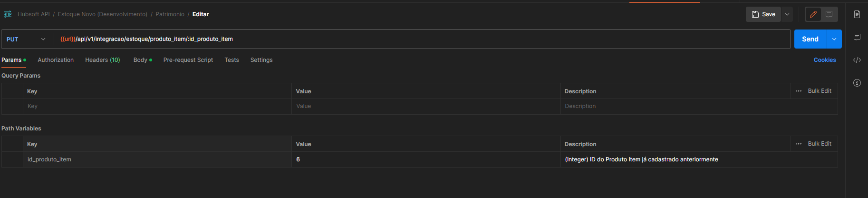Switch to comment mode next to the pencil
Image resolution: width=868 pixels, height=198 pixels.
click(829, 14)
